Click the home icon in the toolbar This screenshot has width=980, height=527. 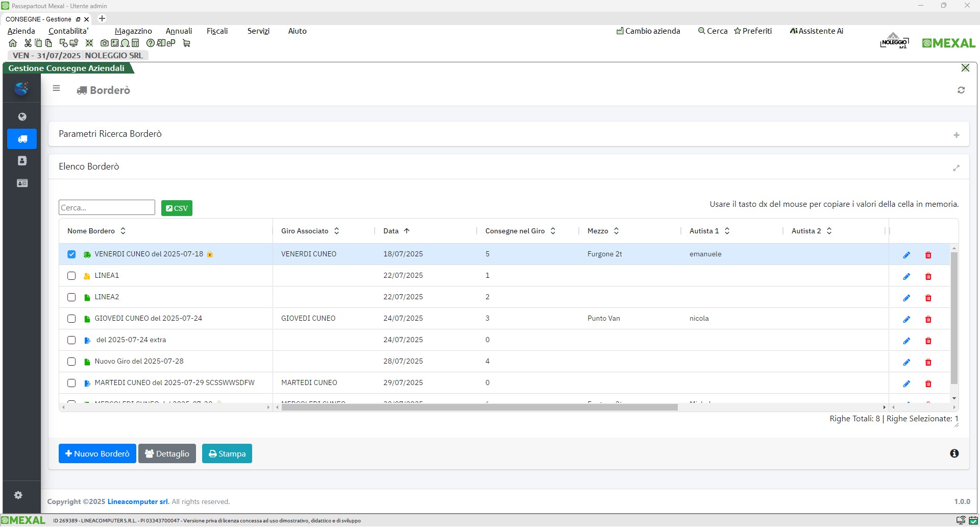pos(13,43)
